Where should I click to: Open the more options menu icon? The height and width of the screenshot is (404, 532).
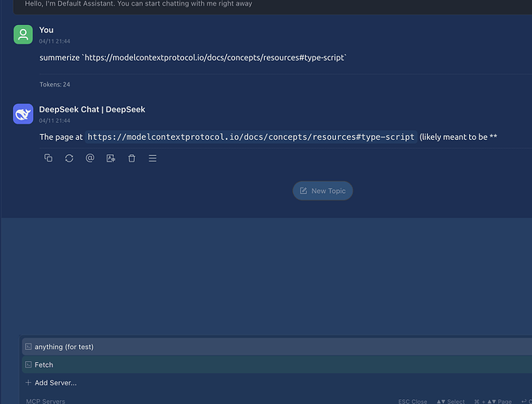(x=153, y=158)
